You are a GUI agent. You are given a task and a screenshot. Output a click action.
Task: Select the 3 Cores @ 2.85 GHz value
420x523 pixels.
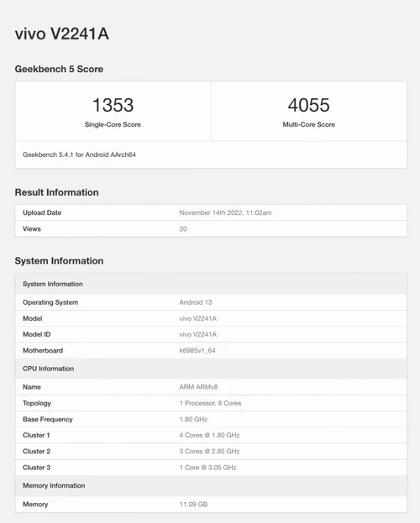point(209,452)
